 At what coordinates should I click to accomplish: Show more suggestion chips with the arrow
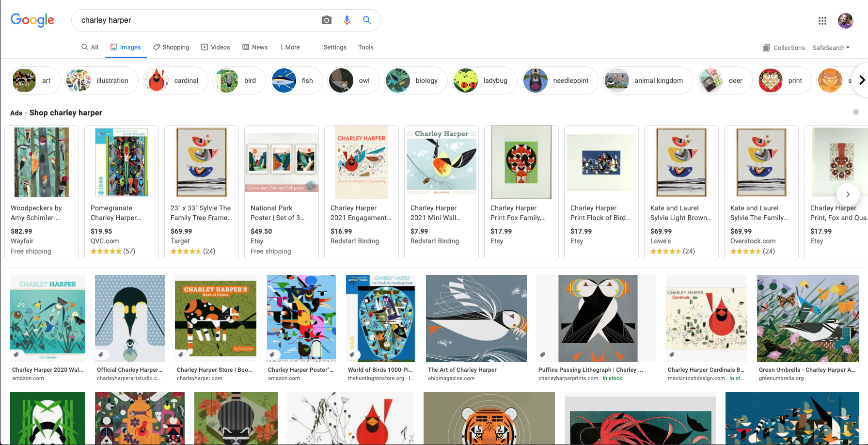862,80
